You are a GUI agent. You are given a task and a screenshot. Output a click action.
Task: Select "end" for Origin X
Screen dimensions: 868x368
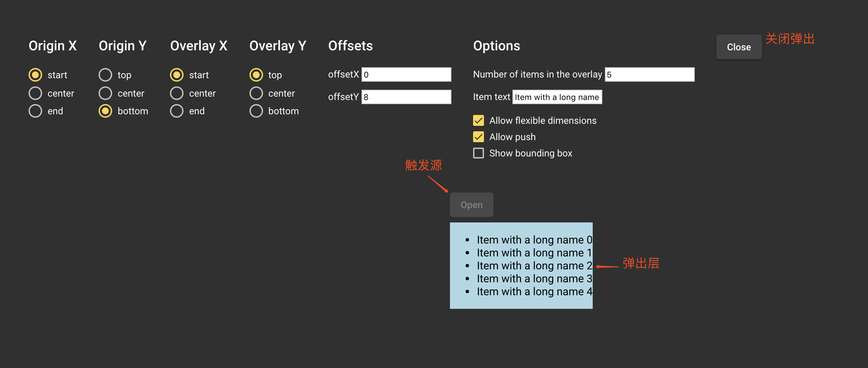(x=35, y=111)
